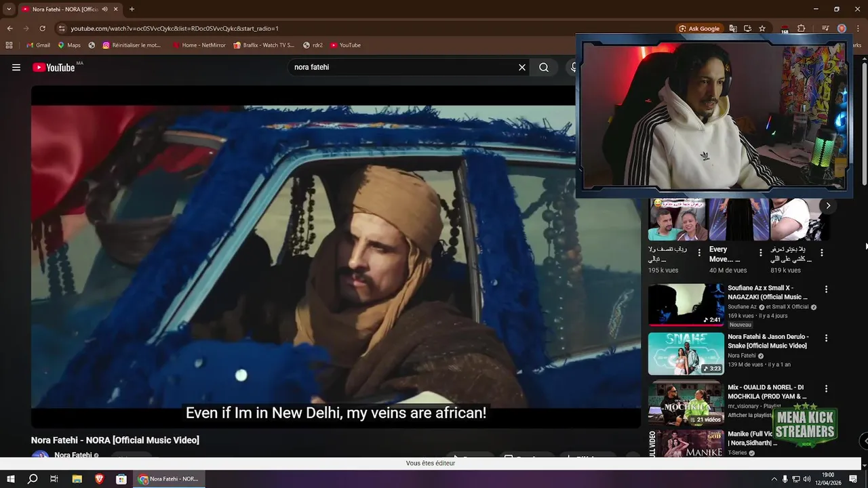The width and height of the screenshot is (868, 488).
Task: Show hidden system tray icons
Action: tap(774, 479)
